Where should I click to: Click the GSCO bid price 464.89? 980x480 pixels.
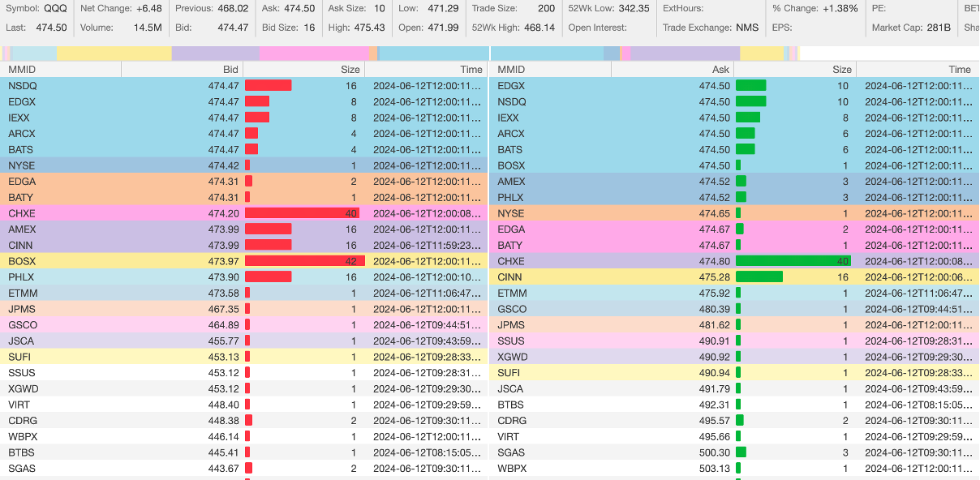pos(223,325)
